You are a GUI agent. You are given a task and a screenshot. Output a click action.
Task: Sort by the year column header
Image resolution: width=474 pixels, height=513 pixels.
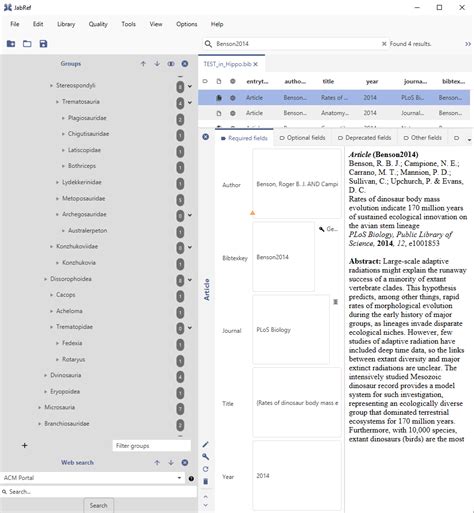click(x=372, y=81)
